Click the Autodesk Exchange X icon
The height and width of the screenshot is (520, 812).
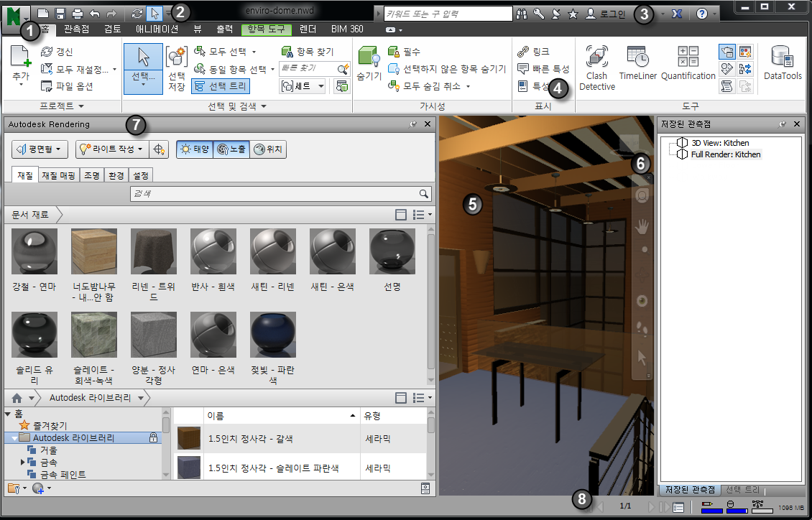[x=677, y=14]
